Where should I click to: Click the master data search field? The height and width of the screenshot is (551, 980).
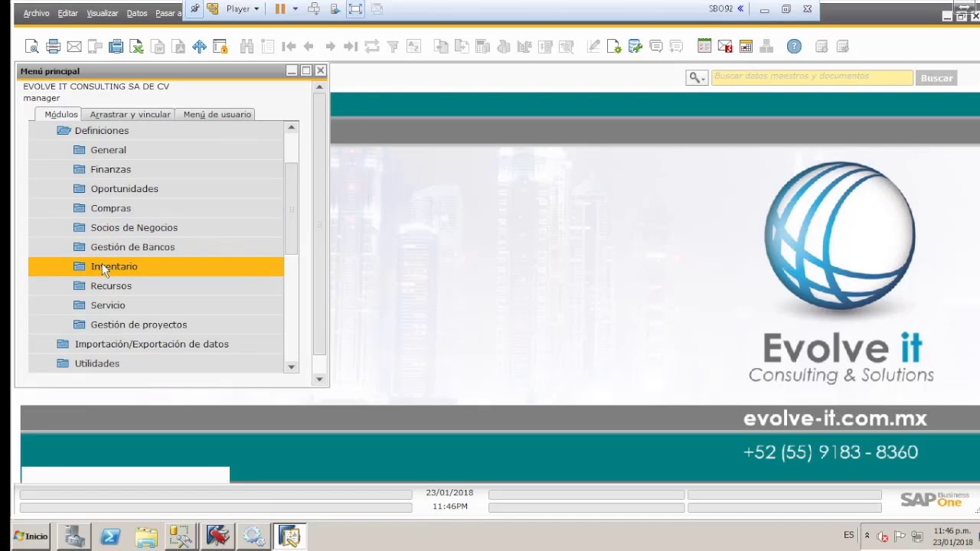pos(812,77)
